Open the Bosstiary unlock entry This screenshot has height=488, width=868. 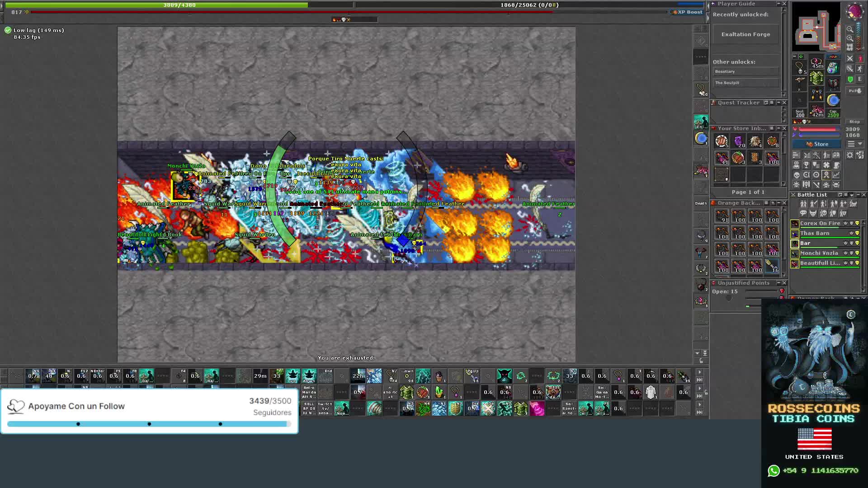coord(746,71)
